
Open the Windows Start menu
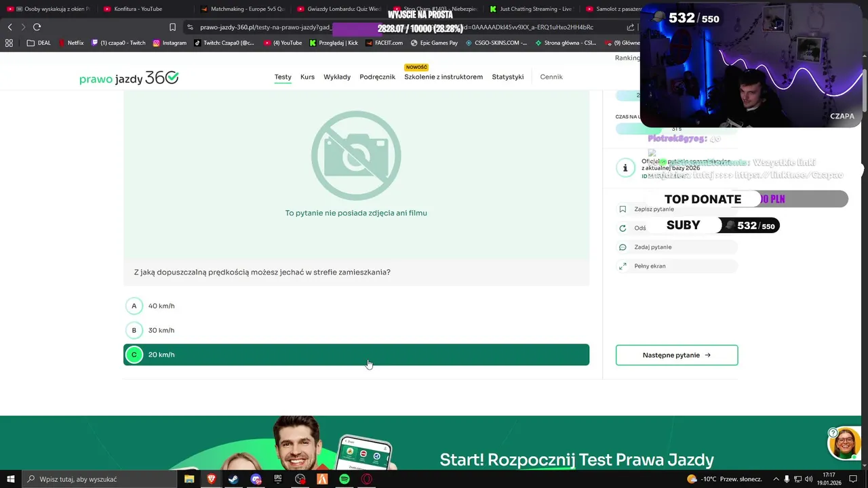coord(10,479)
